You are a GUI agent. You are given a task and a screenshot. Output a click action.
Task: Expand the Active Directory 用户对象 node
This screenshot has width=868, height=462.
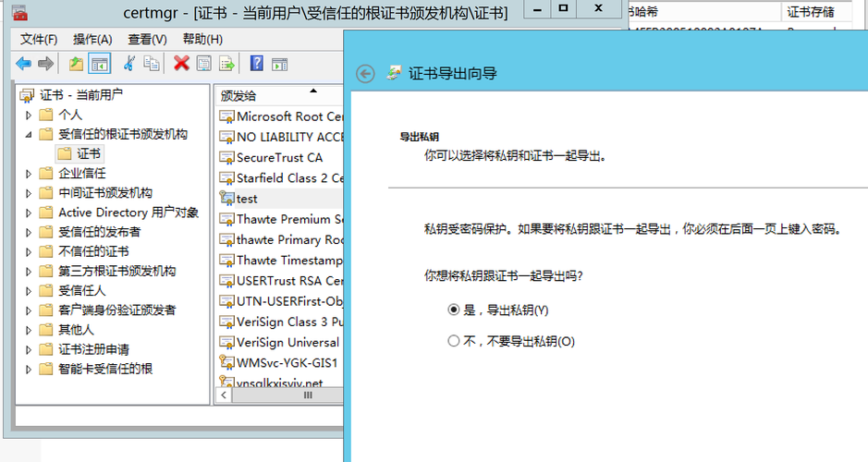pyautogui.click(x=29, y=213)
